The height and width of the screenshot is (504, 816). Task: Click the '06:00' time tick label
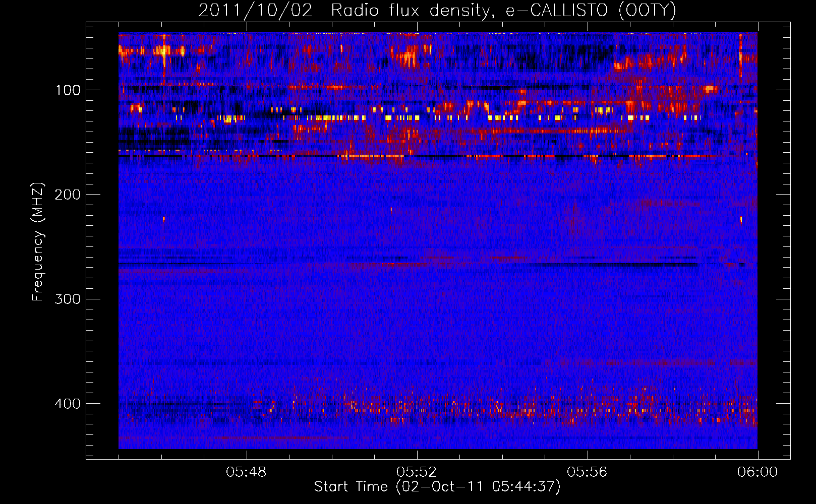[x=757, y=472]
